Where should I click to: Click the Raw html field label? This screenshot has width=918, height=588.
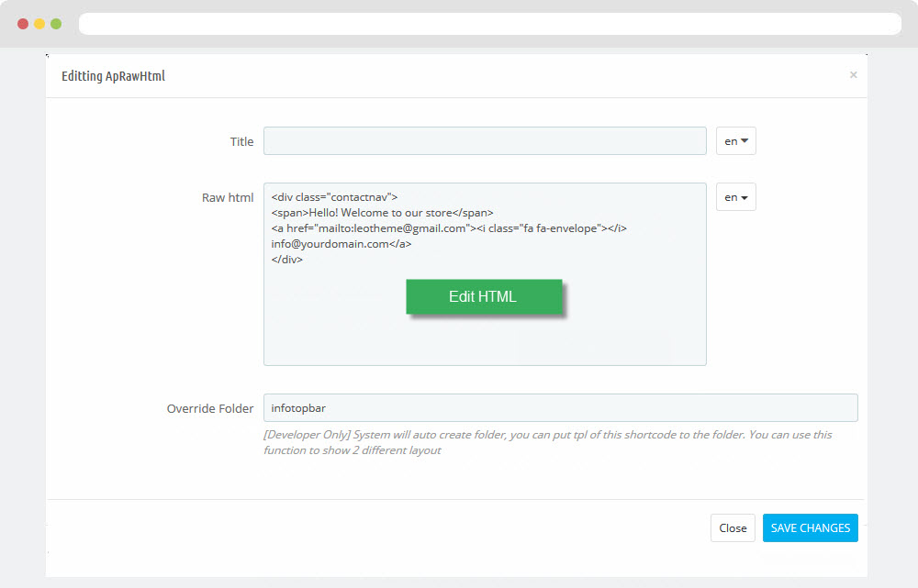pos(228,197)
